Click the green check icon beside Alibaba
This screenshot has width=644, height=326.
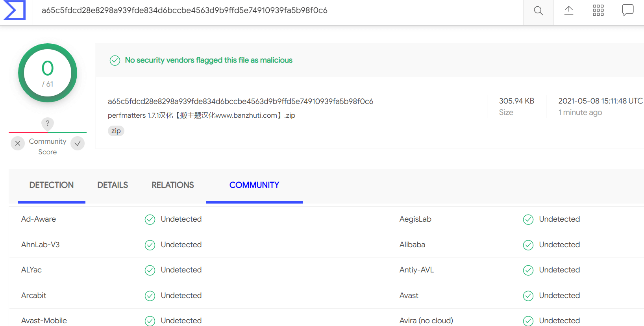(528, 245)
